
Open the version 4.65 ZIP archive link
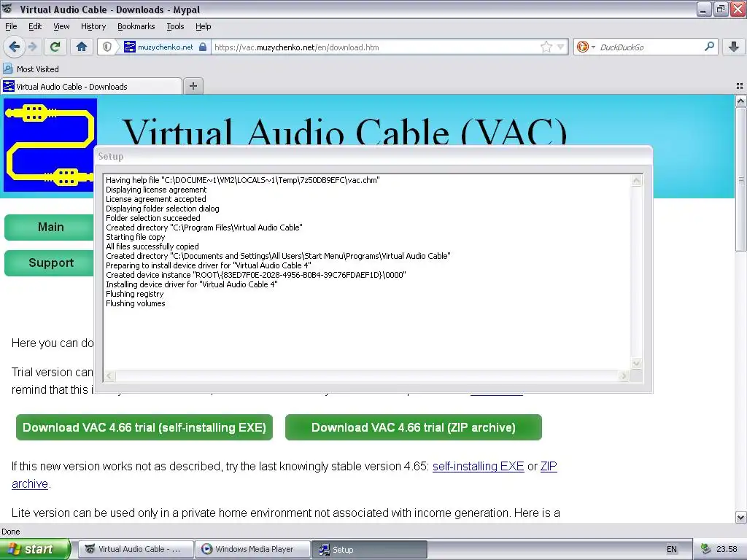tap(549, 466)
